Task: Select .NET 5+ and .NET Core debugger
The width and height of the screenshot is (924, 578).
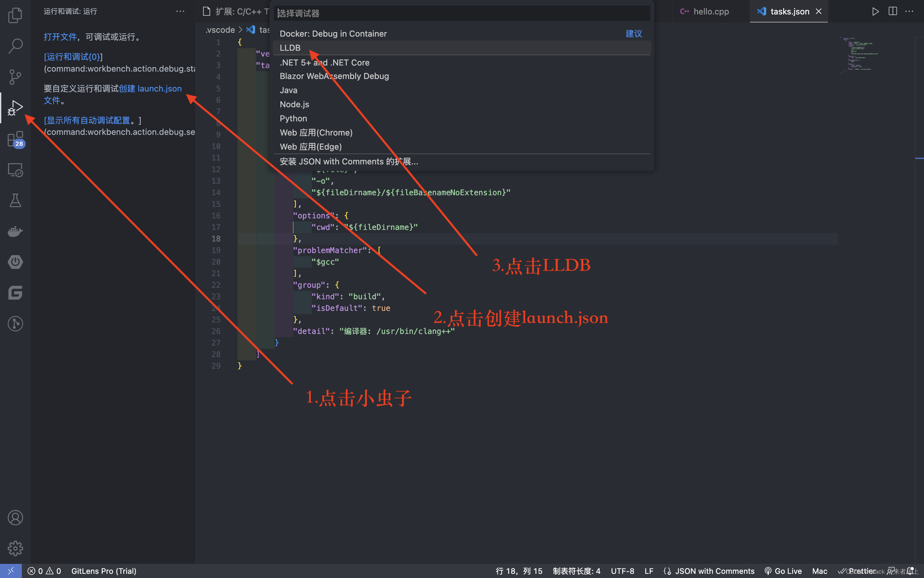Action: tap(462, 62)
